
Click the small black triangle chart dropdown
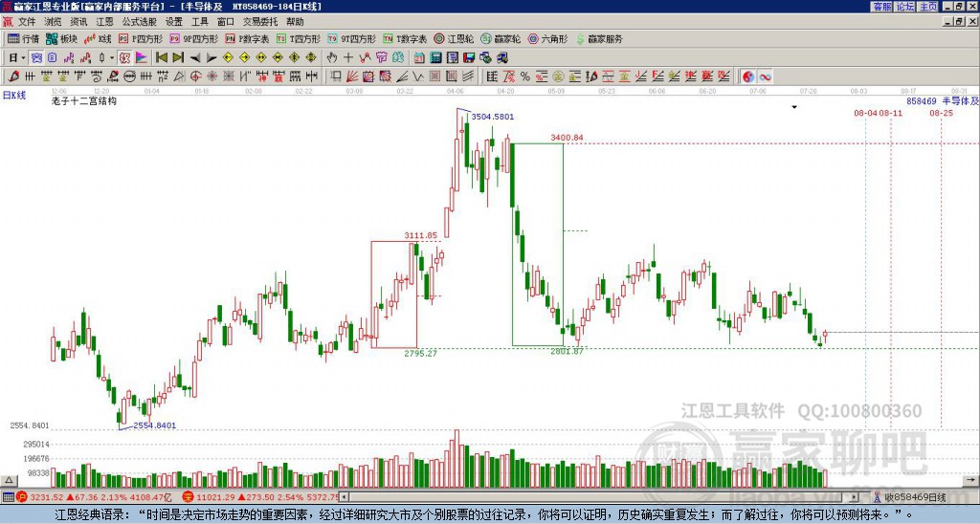794,107
